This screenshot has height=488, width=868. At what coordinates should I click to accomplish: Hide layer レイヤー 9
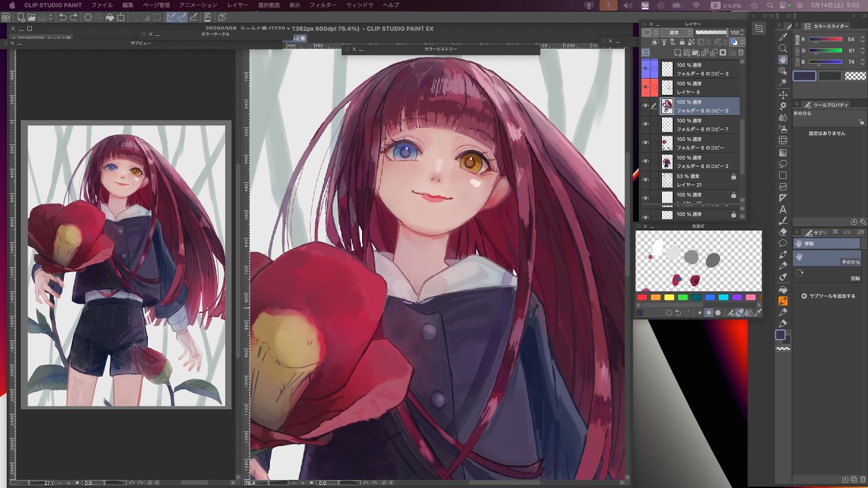pyautogui.click(x=646, y=87)
